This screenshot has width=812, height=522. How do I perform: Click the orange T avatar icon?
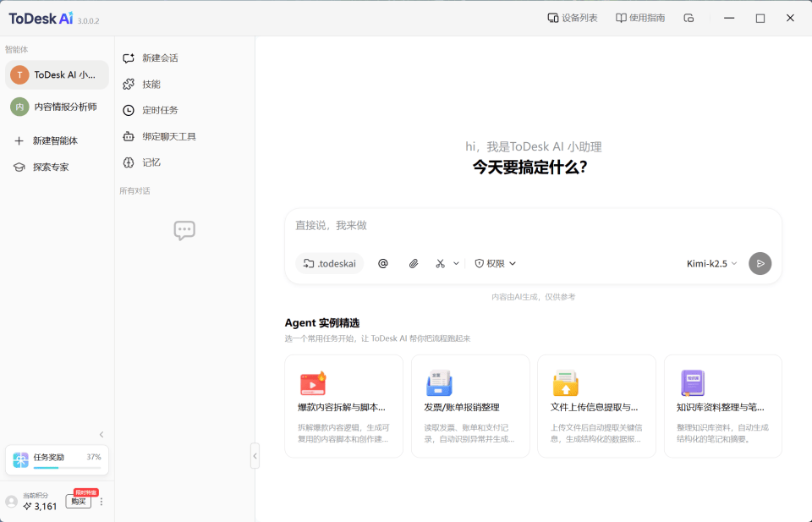click(19, 75)
